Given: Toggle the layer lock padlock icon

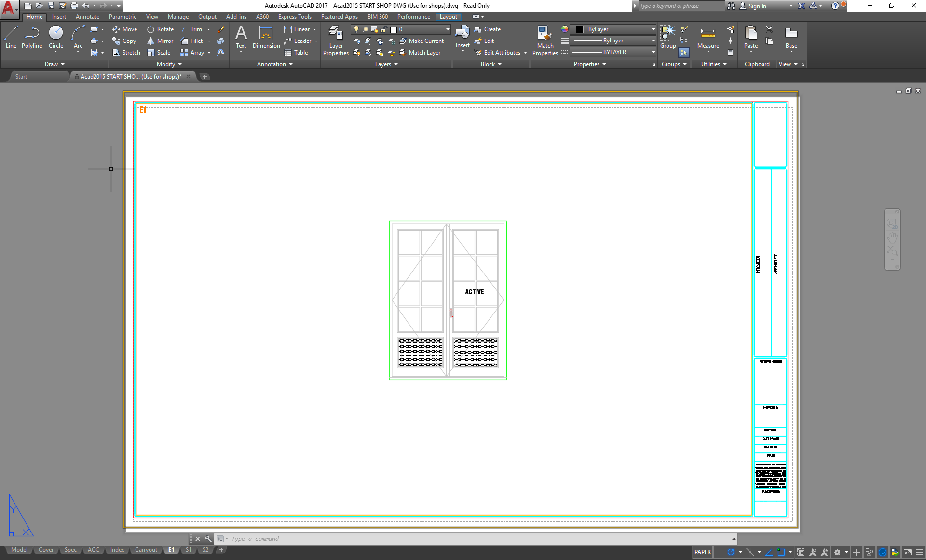Looking at the screenshot, I should [x=383, y=29].
